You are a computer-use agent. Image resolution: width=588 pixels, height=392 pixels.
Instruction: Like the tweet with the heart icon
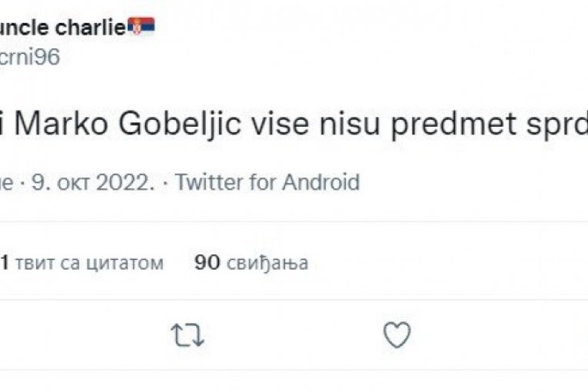click(x=397, y=335)
